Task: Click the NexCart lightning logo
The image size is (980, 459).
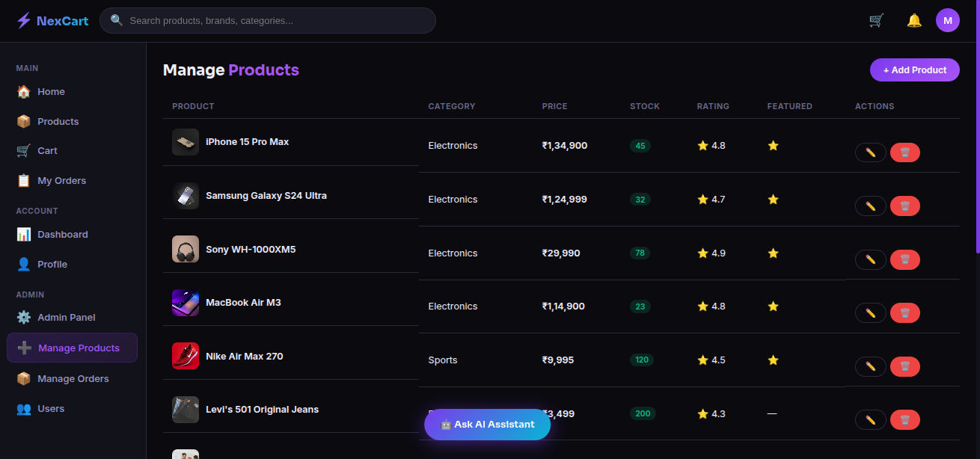Action: [52, 20]
